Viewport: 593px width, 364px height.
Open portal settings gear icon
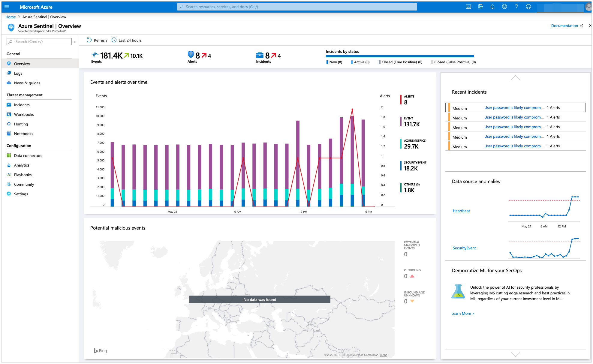(504, 7)
